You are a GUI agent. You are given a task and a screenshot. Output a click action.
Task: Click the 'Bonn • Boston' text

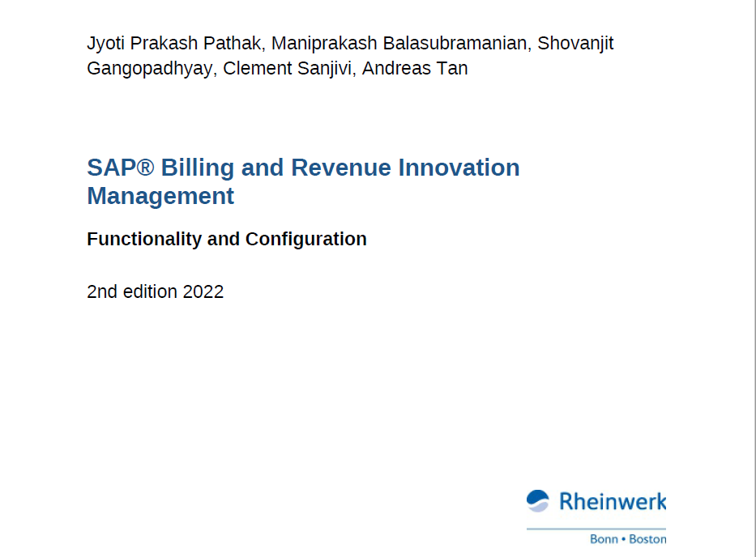click(628, 538)
